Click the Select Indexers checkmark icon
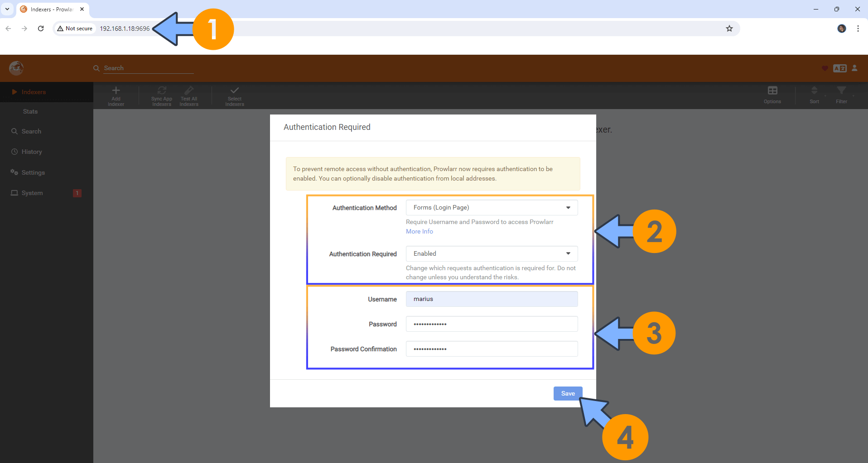Image resolution: width=868 pixels, height=463 pixels. click(x=235, y=91)
